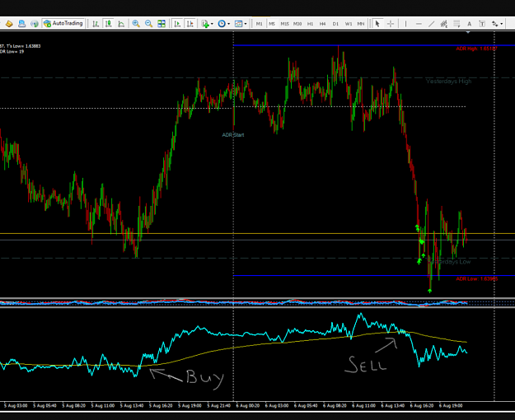
Task: Click the ADR Low: 1.63985 label
Action: [477, 279]
